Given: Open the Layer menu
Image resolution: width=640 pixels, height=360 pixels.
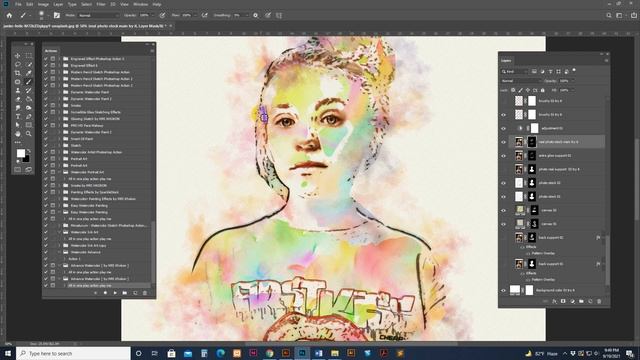Looking at the screenshot, I should [58, 4].
